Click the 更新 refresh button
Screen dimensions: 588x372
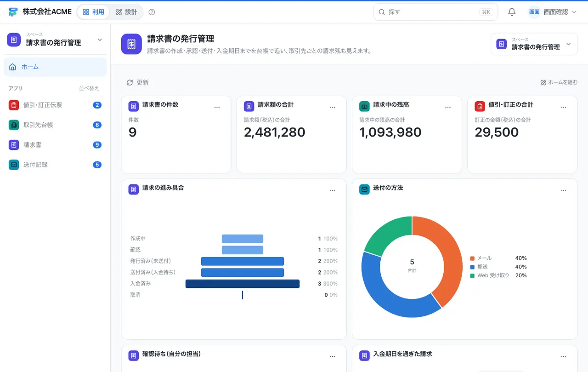[138, 83]
